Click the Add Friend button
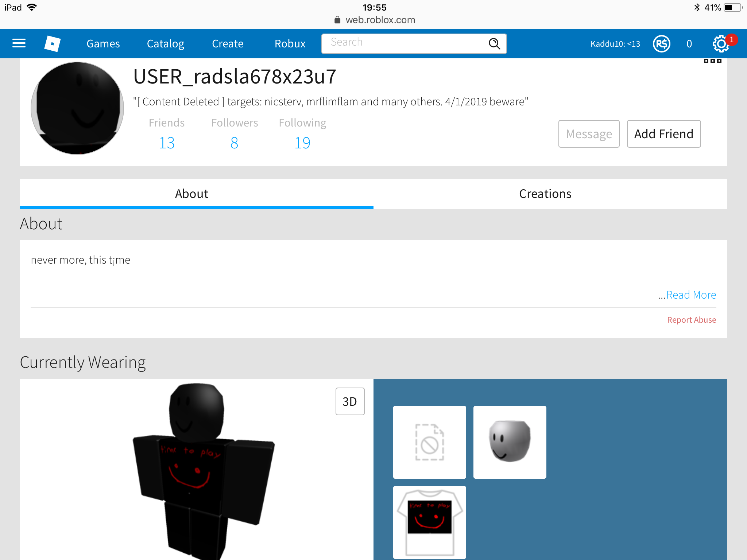The image size is (747, 560). click(x=664, y=133)
